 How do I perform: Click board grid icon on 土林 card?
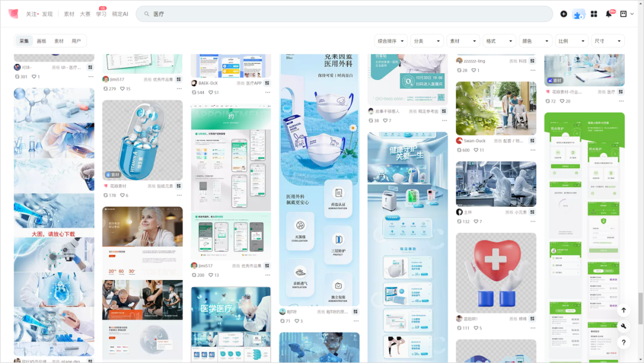(532, 212)
